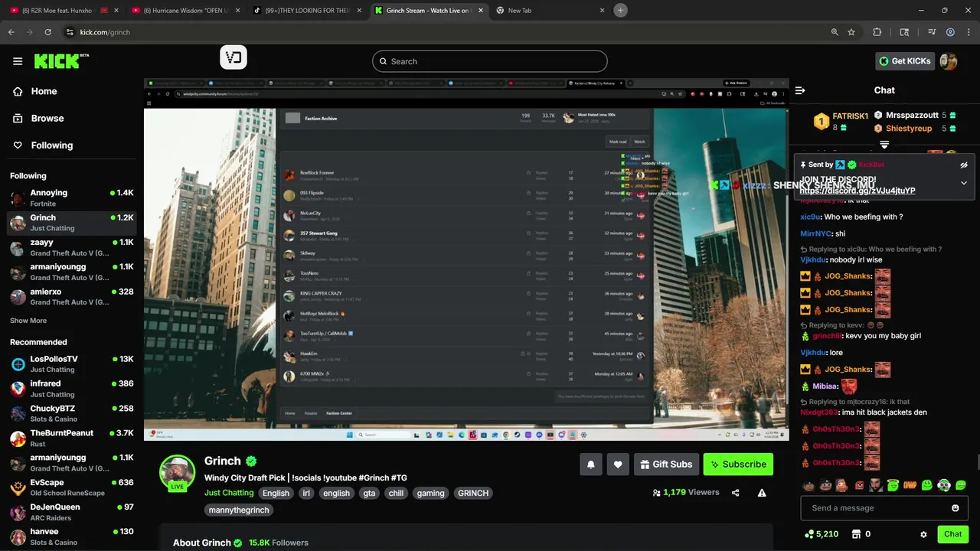Click the gta tag

click(369, 493)
